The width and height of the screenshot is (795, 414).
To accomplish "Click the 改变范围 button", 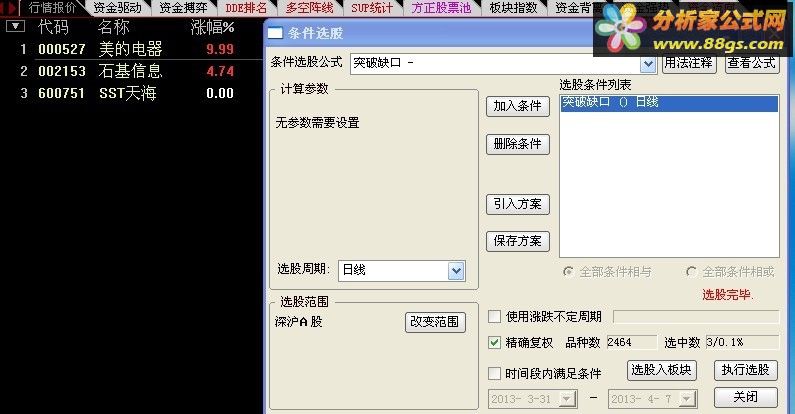I will pyautogui.click(x=435, y=322).
